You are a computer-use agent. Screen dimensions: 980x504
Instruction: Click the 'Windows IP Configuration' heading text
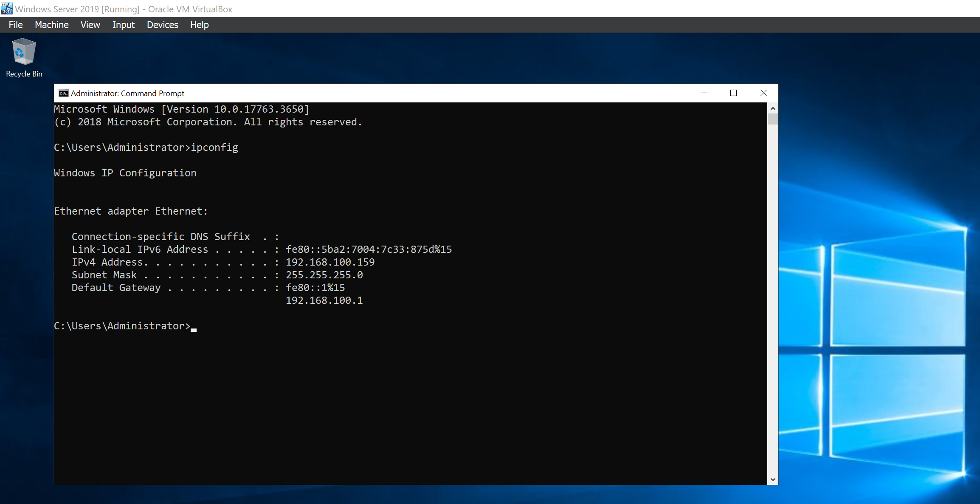point(125,173)
